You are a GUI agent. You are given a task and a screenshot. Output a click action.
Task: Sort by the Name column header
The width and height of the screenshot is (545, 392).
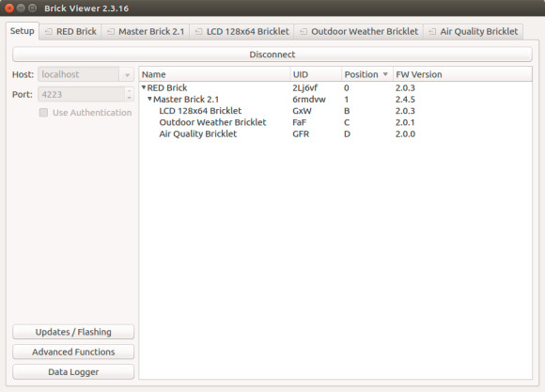pos(215,74)
